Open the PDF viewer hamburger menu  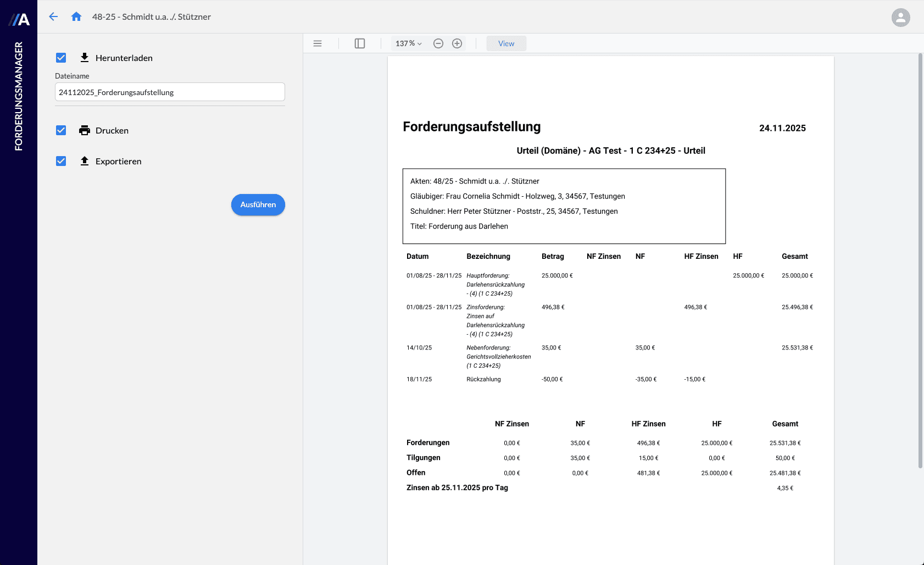pos(318,43)
